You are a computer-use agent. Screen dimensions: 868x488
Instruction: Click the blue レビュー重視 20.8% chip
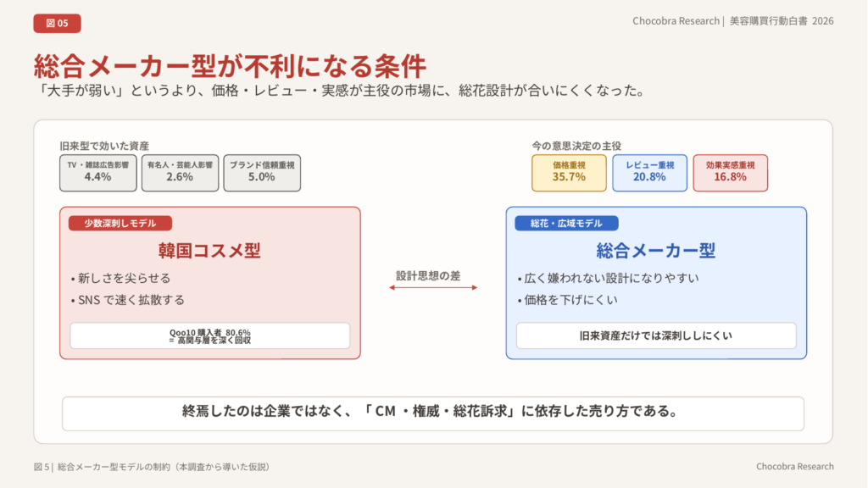tap(649, 173)
